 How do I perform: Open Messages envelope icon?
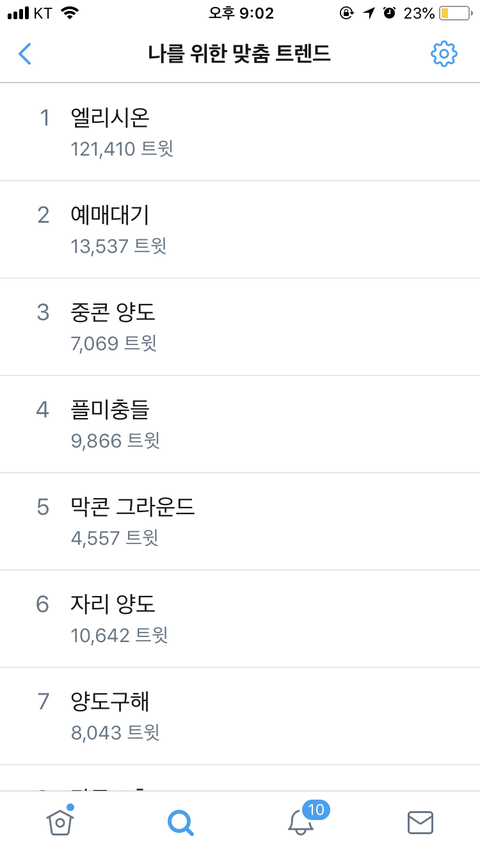420,822
